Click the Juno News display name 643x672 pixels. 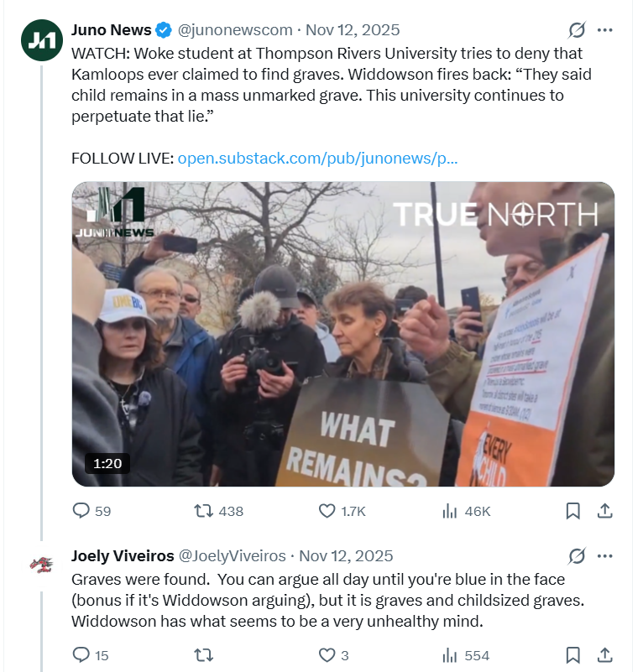112,30
